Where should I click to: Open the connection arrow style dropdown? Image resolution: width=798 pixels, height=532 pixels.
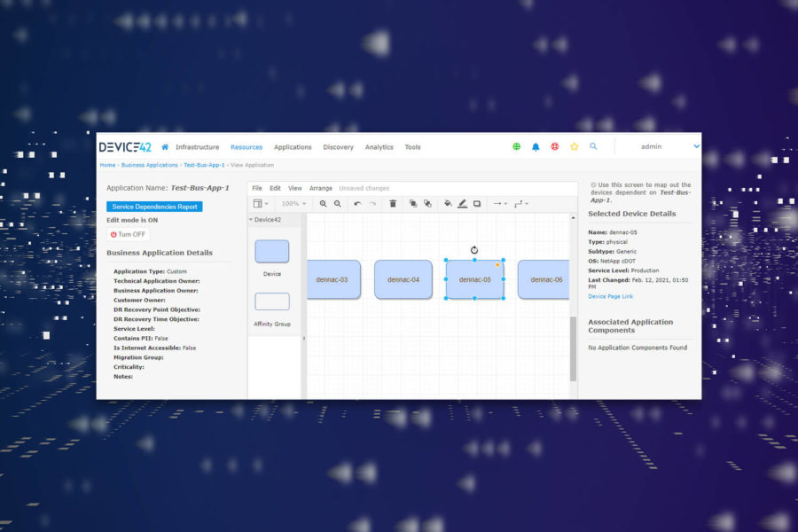[x=500, y=204]
